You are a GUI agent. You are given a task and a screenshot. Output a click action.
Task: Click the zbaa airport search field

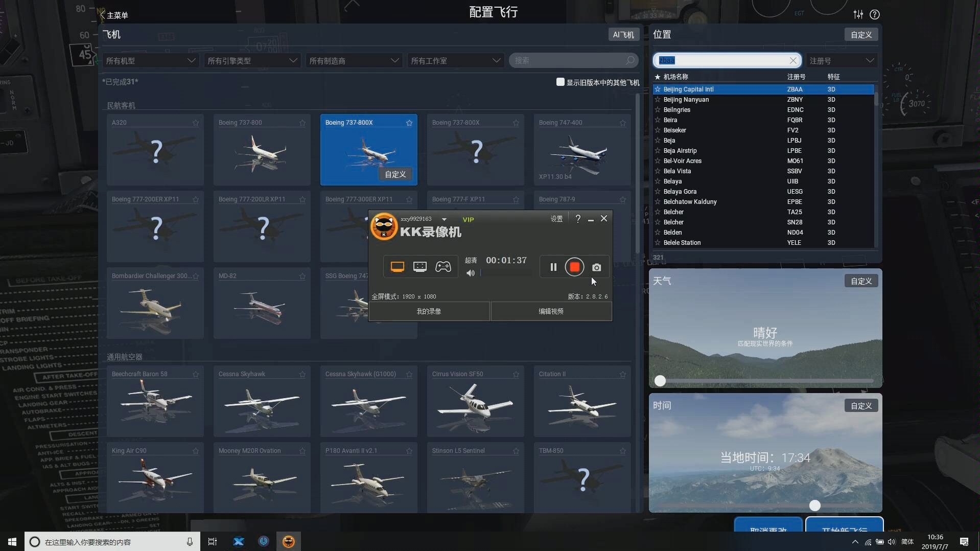(727, 60)
